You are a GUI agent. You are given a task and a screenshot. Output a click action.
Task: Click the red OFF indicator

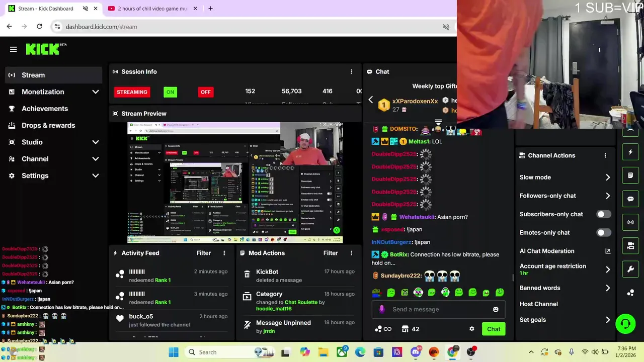pyautogui.click(x=205, y=92)
